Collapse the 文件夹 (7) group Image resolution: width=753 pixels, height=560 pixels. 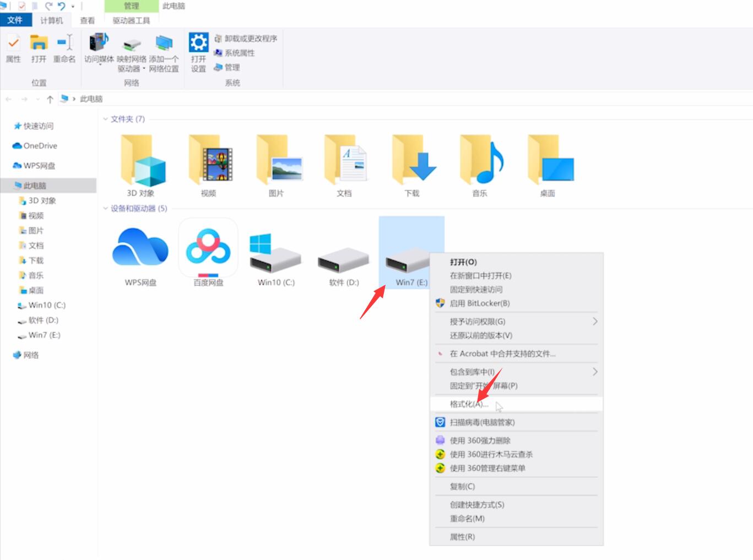tap(105, 119)
